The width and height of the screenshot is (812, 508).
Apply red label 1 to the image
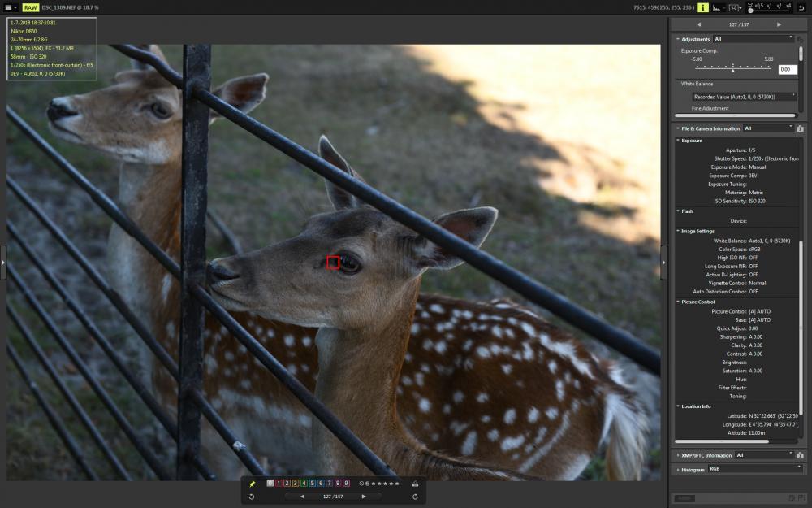[279, 483]
